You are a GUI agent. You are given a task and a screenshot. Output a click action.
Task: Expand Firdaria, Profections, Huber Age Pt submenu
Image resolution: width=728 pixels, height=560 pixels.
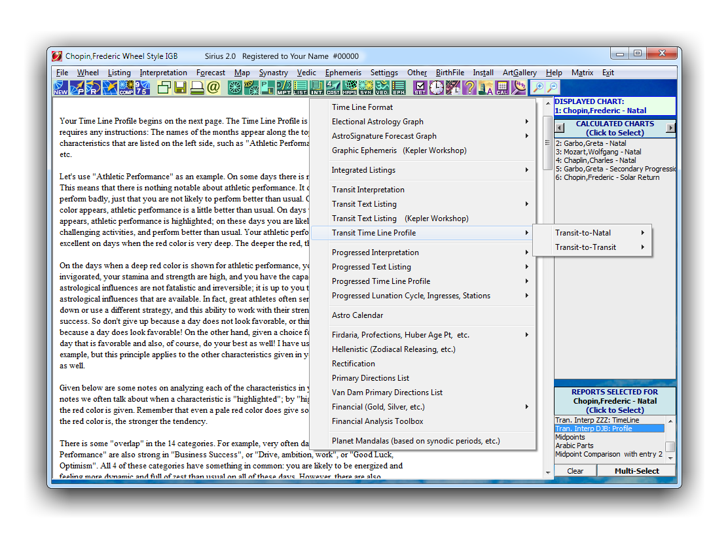(x=422, y=334)
